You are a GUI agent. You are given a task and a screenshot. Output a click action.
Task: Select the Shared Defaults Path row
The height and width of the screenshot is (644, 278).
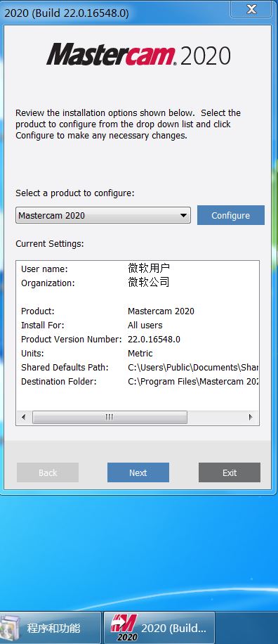(138, 367)
